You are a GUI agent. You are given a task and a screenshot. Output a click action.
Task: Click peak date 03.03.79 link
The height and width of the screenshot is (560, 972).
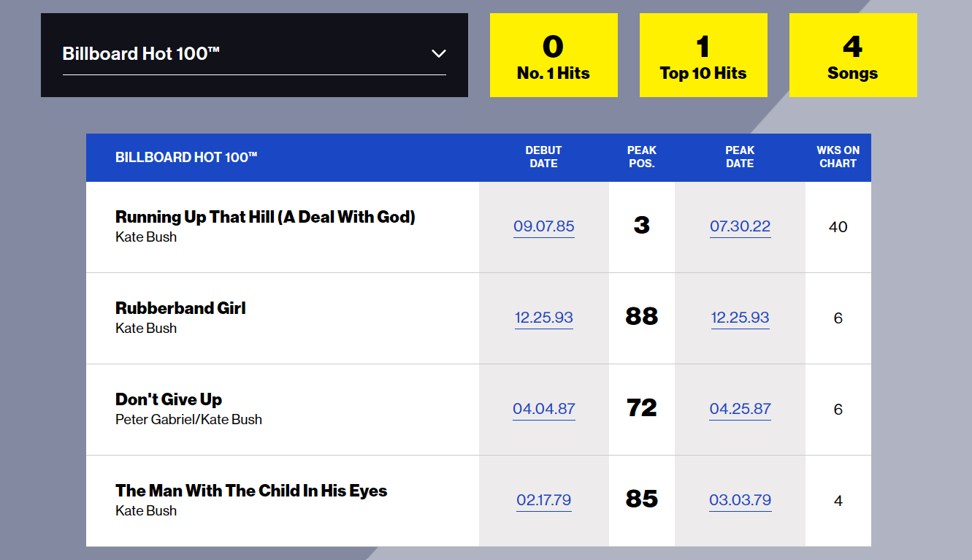pos(740,500)
